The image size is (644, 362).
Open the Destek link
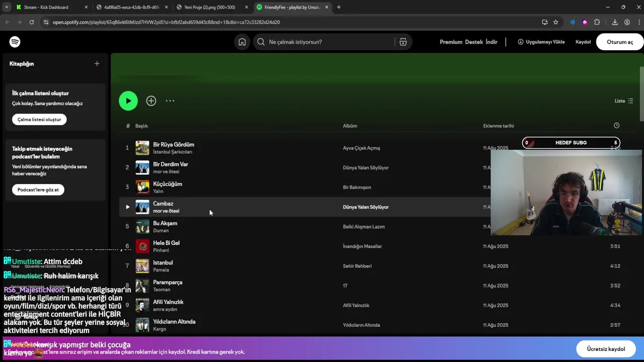point(474,42)
